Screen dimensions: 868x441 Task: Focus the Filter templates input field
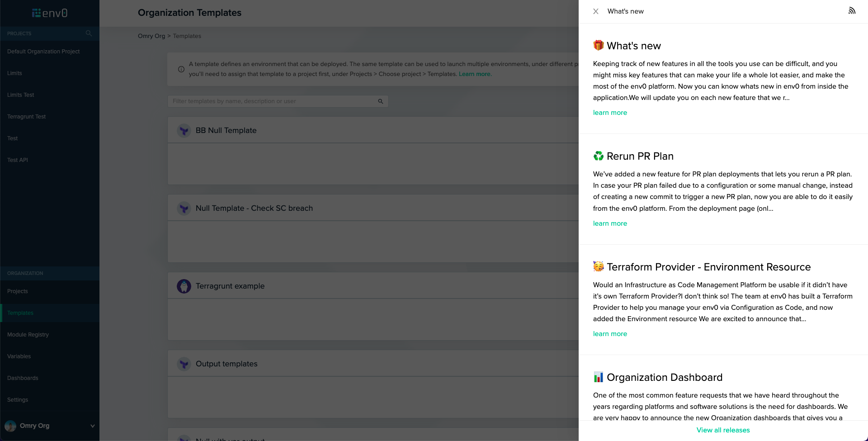tap(278, 101)
